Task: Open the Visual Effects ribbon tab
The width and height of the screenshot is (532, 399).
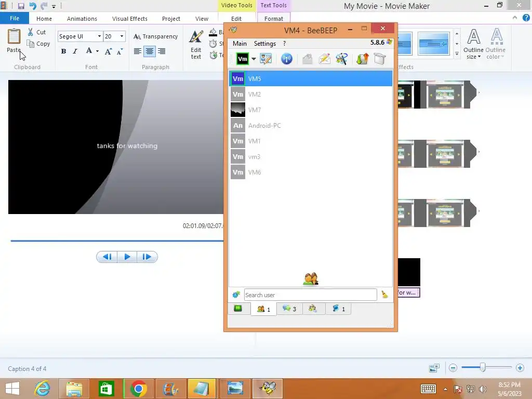Action: [x=129, y=19]
